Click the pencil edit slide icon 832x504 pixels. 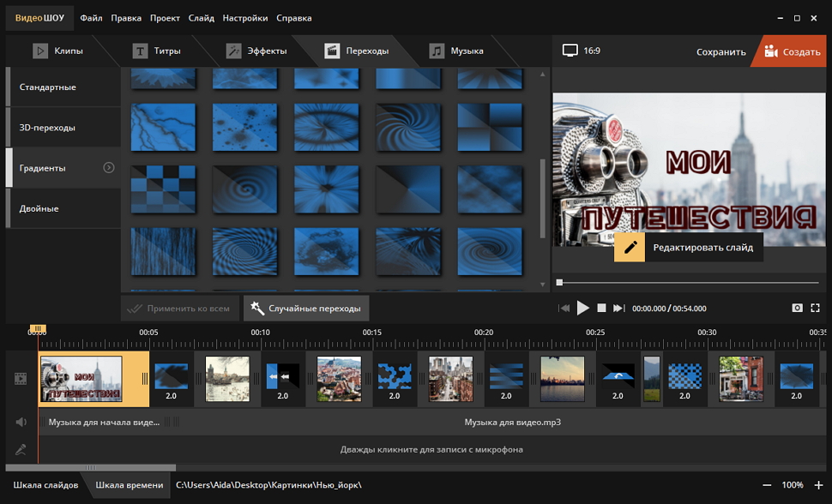(630, 247)
